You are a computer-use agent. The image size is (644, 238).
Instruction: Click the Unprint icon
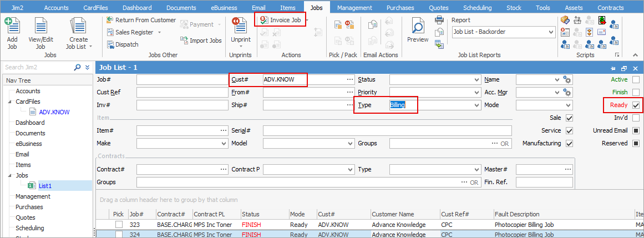[240, 26]
